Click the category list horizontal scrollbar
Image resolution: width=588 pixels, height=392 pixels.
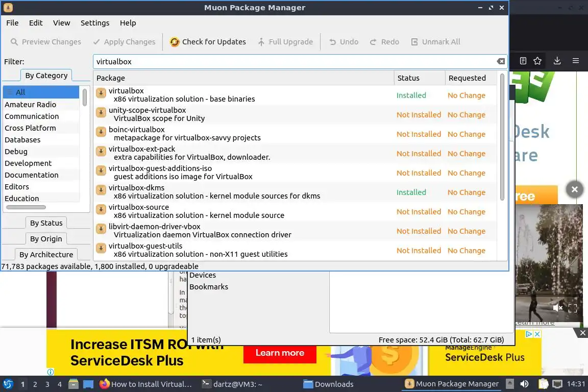click(26, 207)
